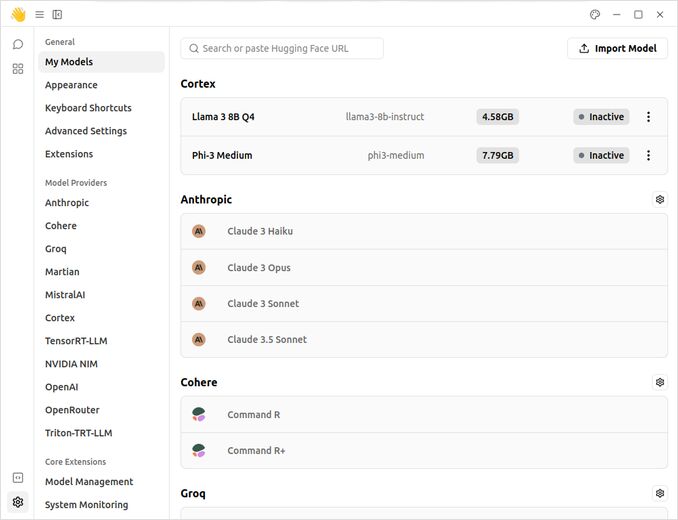
Task: Click the Claude 3.5 Sonnet Anthropic logo
Action: [x=199, y=340]
